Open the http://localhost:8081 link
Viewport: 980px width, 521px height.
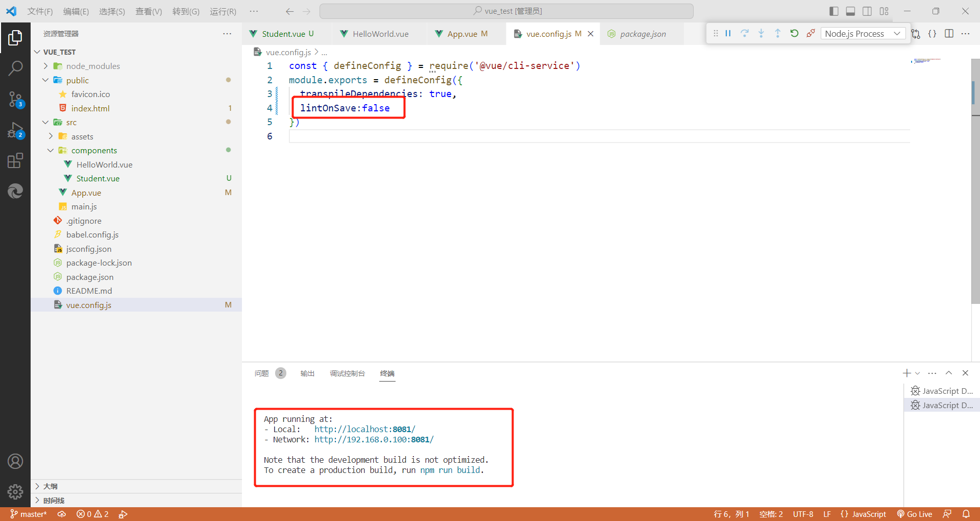[364, 429]
